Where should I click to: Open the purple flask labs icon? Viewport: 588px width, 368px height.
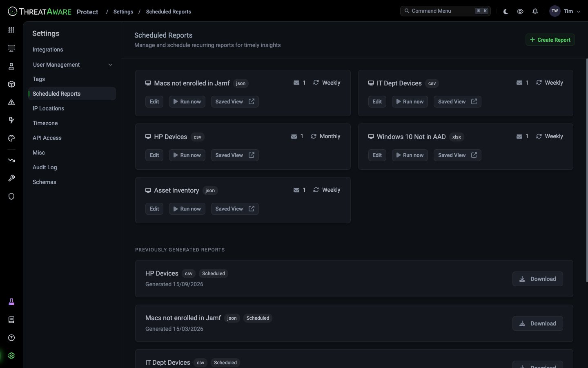11,302
